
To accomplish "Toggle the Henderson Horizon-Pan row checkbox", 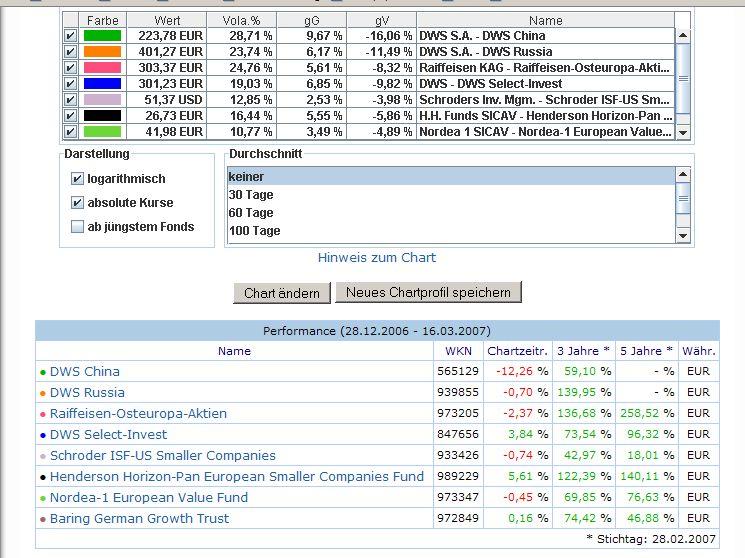I will 70,115.
